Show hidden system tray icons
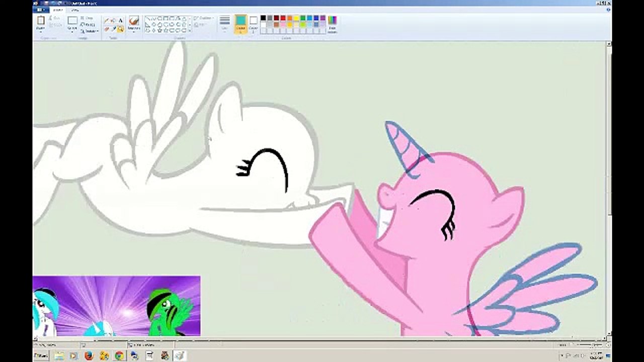The height and width of the screenshot is (362, 644). [x=562, y=355]
